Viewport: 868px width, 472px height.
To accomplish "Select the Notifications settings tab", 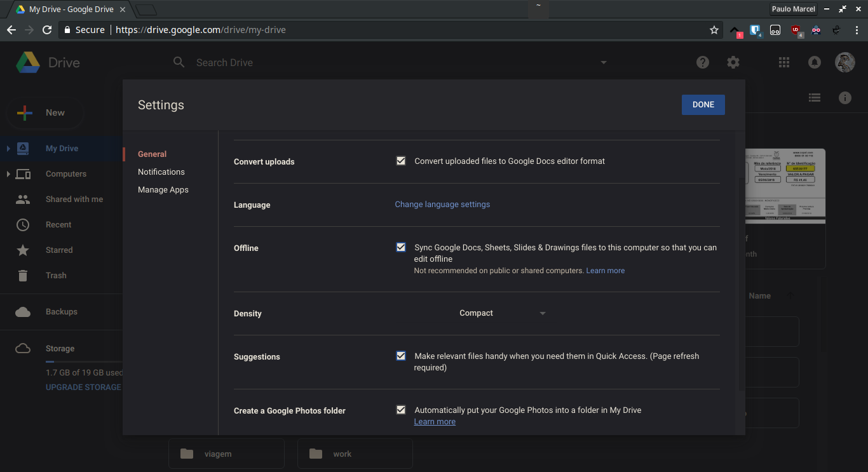I will [161, 172].
